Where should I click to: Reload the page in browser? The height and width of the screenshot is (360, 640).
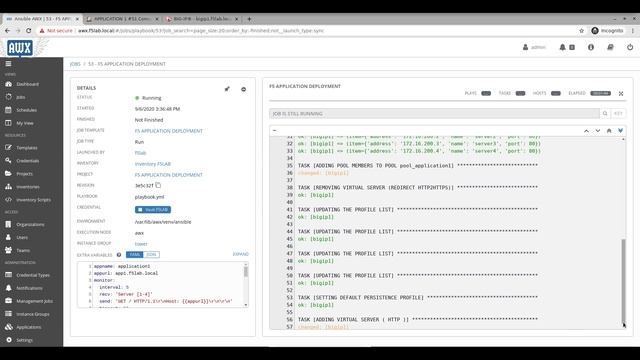pos(29,31)
